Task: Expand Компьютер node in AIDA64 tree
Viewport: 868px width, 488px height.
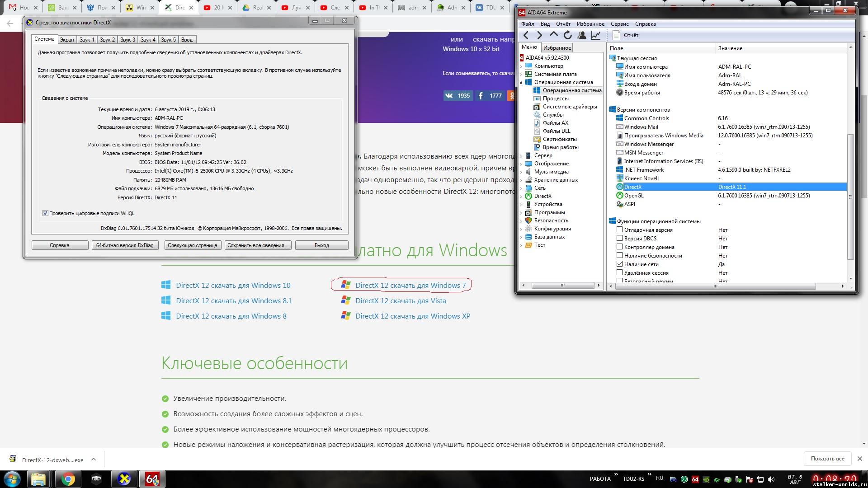Action: coord(521,66)
